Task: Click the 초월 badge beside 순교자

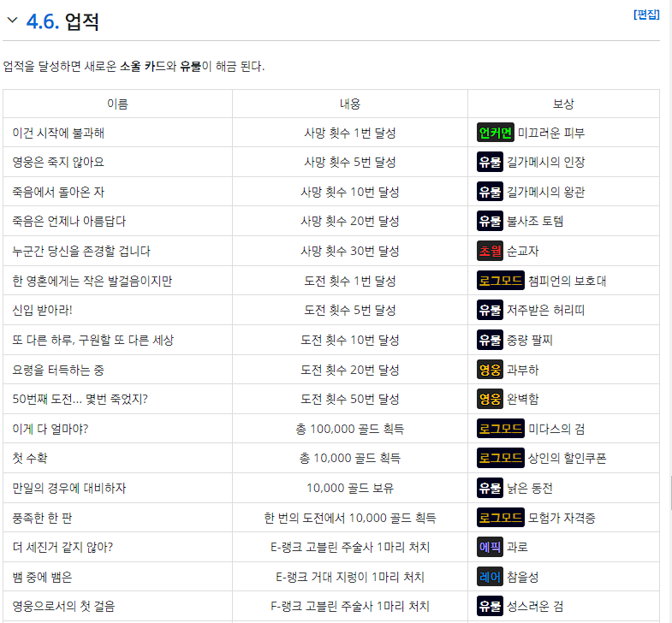Action: tap(490, 251)
